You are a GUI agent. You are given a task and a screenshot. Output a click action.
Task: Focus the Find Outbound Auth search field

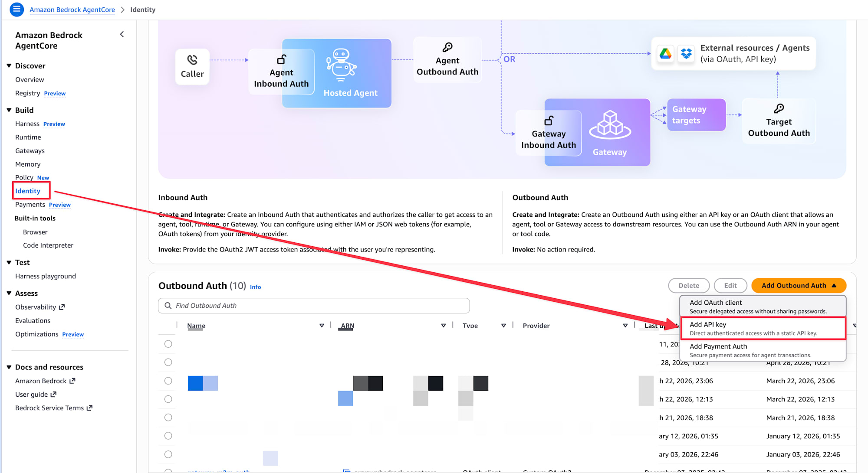[314, 306]
